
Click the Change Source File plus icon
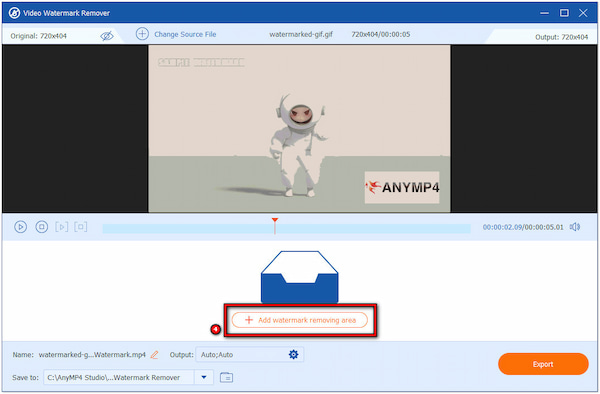coord(142,34)
